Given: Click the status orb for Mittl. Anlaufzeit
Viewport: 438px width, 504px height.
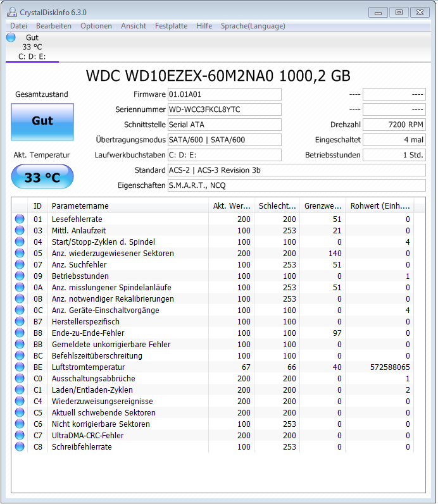Looking at the screenshot, I should pos(20,230).
